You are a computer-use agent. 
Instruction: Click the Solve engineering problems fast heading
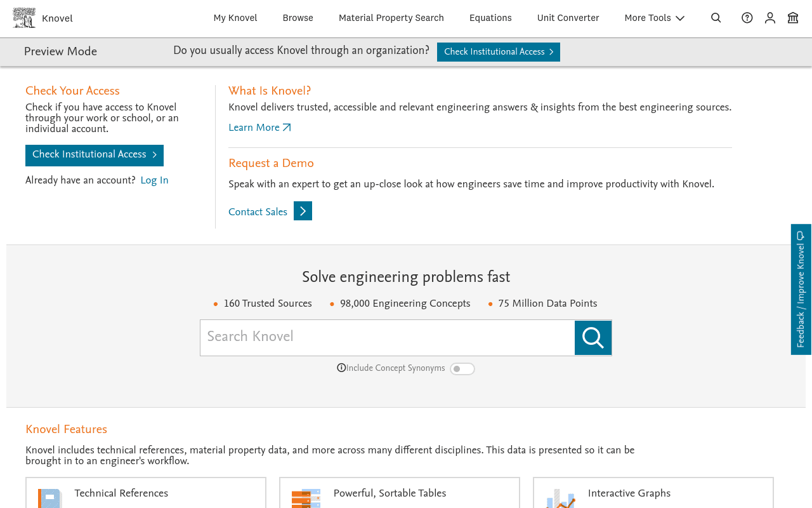[x=406, y=277]
